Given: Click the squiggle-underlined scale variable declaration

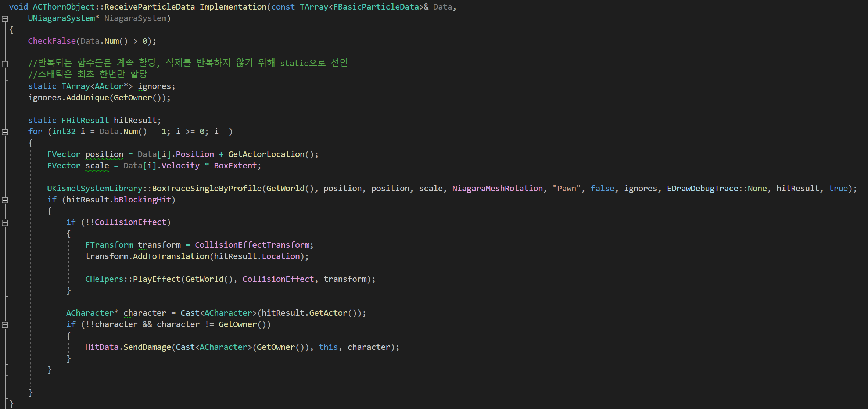Looking at the screenshot, I should 97,166.
